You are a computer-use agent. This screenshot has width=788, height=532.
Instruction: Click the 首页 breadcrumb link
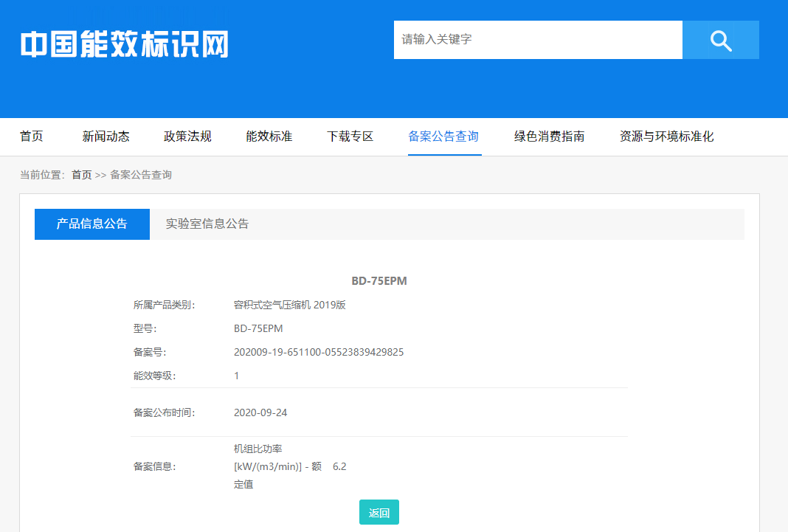81,174
